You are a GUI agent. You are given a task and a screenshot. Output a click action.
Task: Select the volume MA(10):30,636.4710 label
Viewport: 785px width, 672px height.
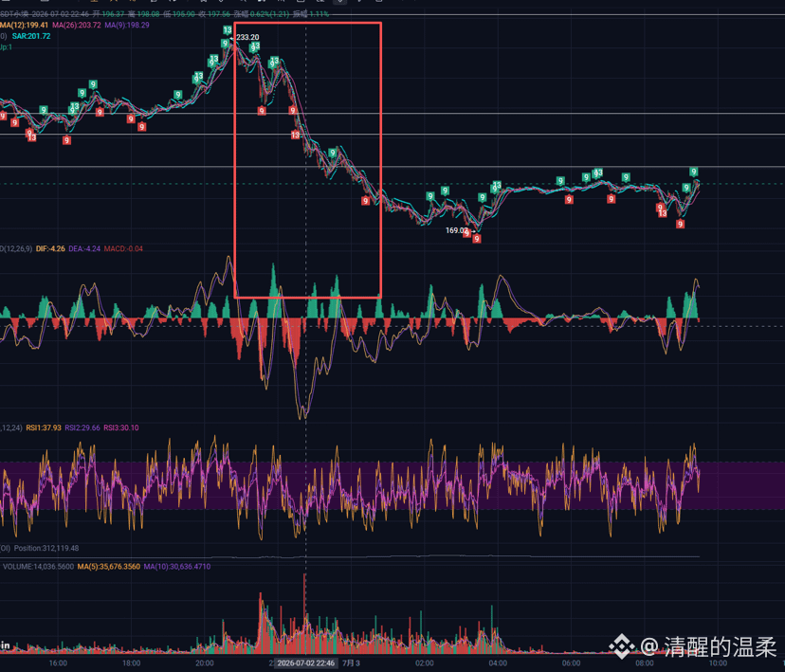(x=177, y=567)
